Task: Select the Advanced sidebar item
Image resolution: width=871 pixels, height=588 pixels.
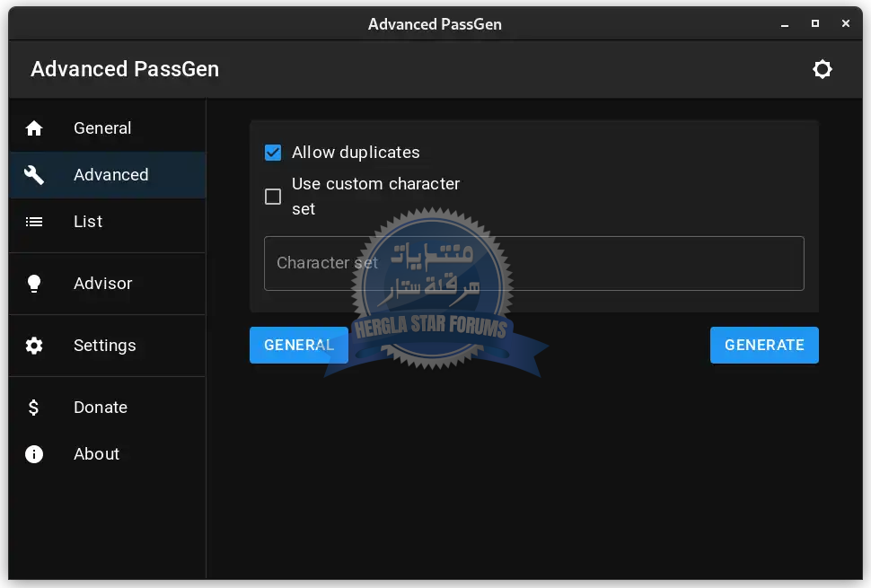Action: 110,175
